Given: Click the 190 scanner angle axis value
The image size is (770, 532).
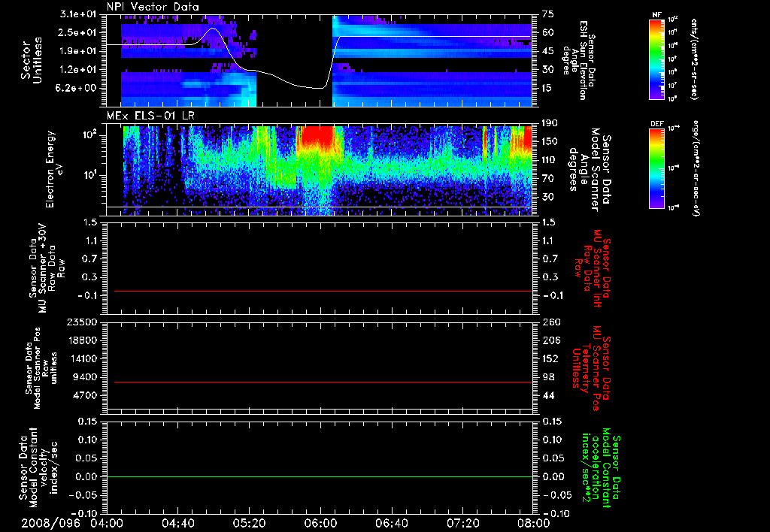Looking at the screenshot, I should [550, 122].
